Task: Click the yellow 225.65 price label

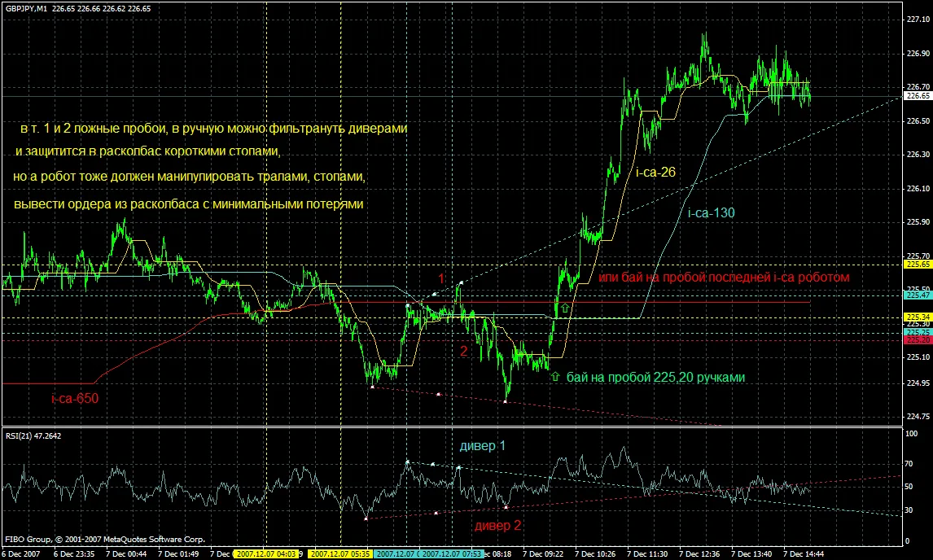Action: [915, 265]
